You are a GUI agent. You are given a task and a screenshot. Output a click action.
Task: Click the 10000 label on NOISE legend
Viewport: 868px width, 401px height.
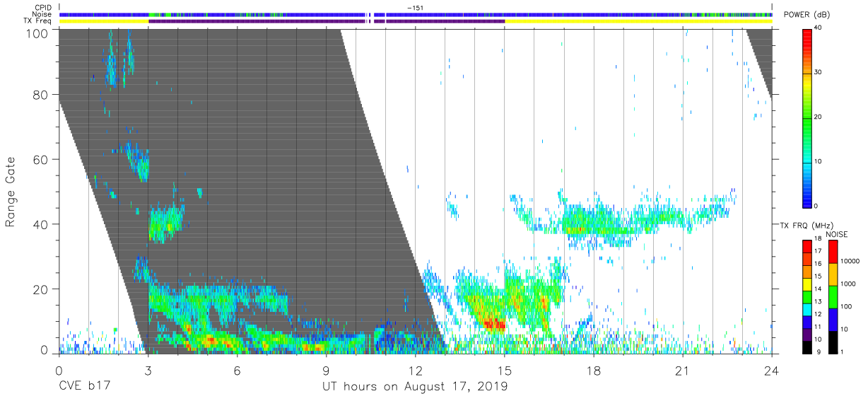[850, 262]
